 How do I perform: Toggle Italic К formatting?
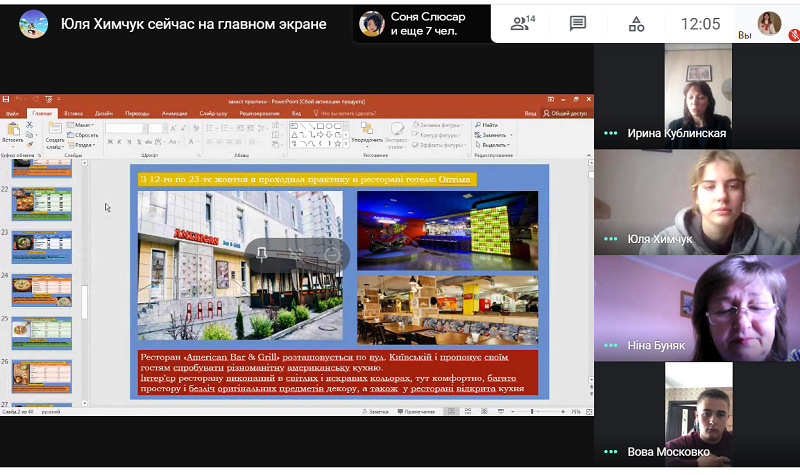(x=119, y=142)
